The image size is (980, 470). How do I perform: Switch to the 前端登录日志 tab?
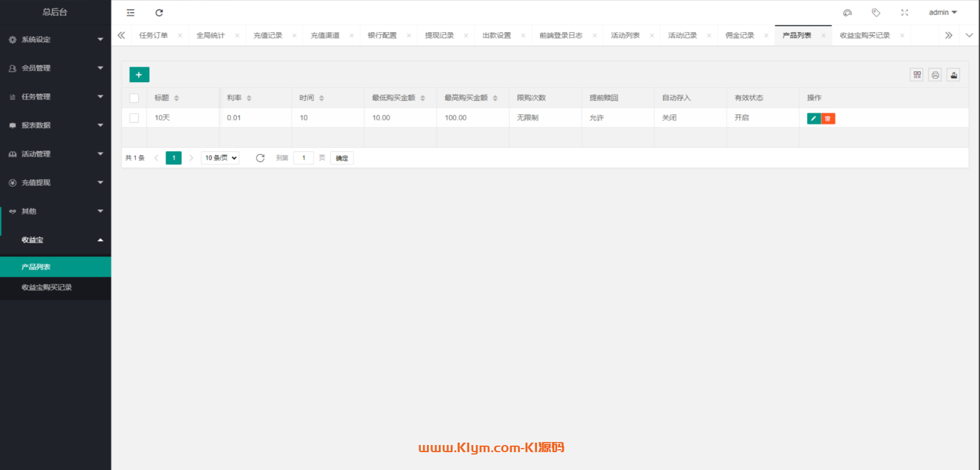(561, 36)
